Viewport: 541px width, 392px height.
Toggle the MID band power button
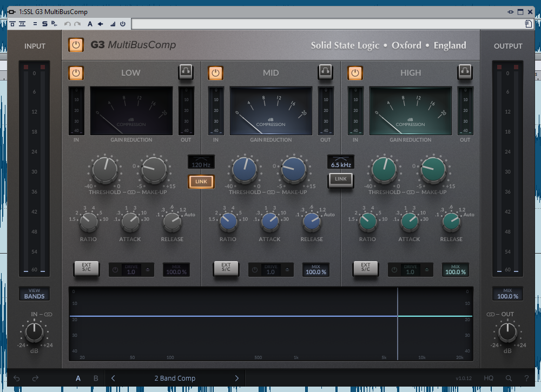click(x=216, y=73)
